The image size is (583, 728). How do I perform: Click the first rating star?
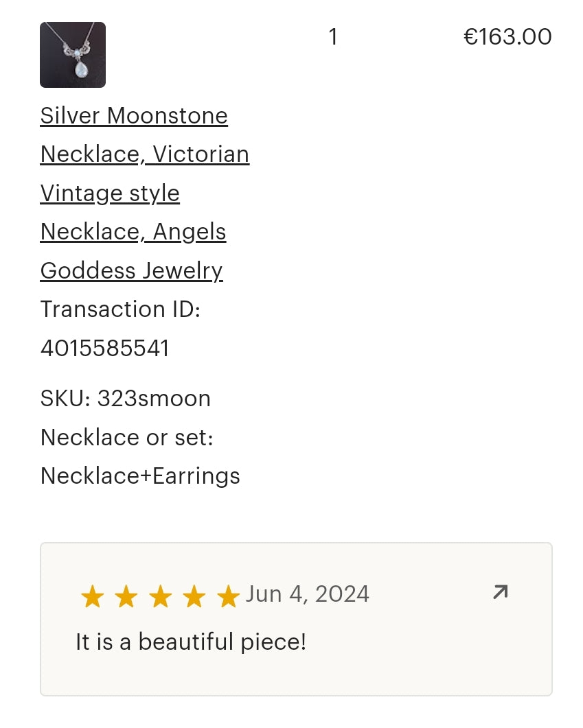[x=92, y=597]
